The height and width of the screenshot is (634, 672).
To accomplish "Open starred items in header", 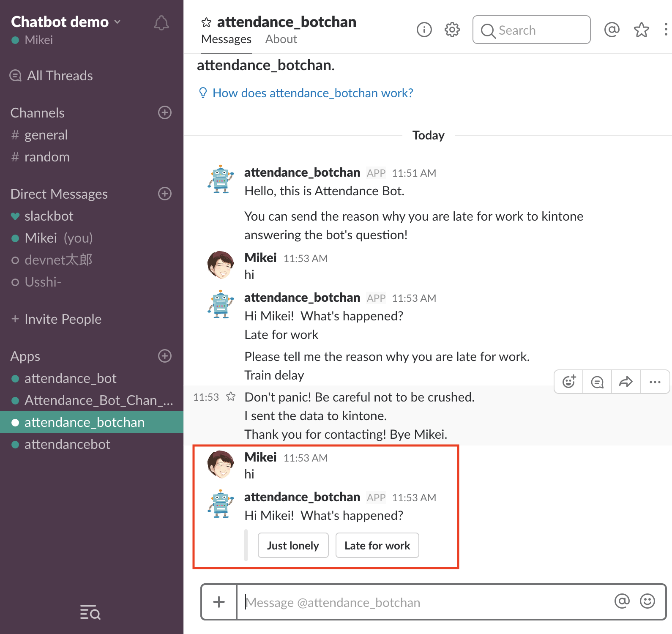I will point(641,30).
